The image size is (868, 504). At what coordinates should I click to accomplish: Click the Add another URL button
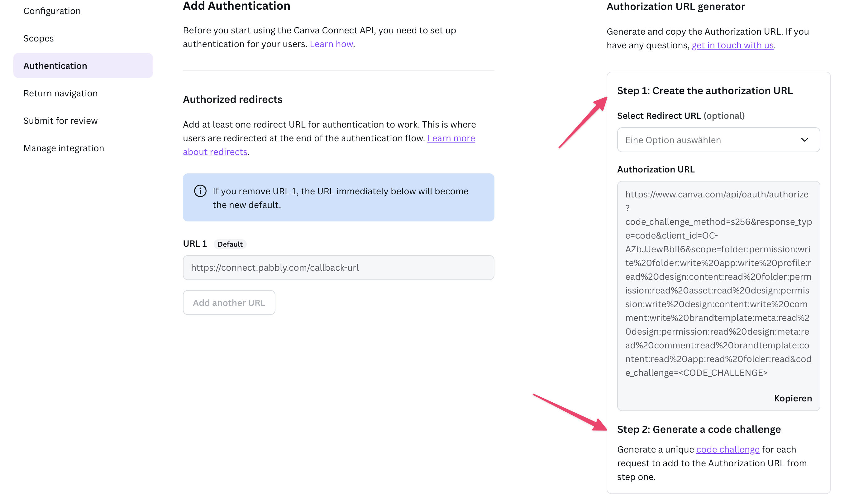(229, 302)
